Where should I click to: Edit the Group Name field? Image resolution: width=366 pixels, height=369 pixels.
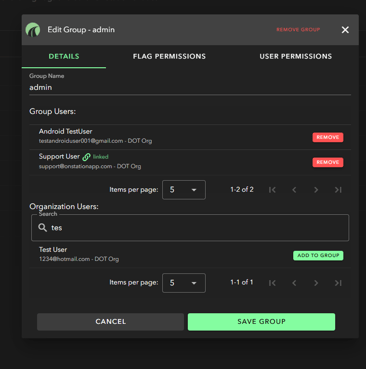pos(190,87)
